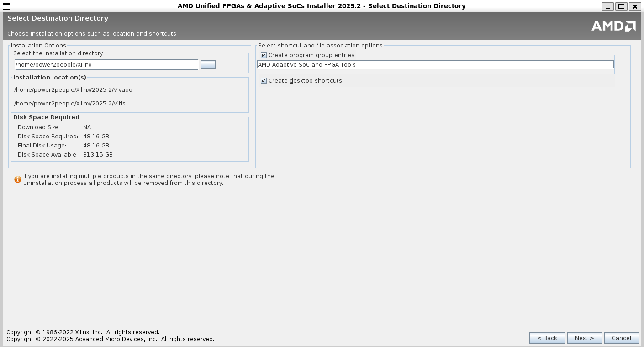Proceed with the Next button
644x347 pixels.
click(x=585, y=338)
